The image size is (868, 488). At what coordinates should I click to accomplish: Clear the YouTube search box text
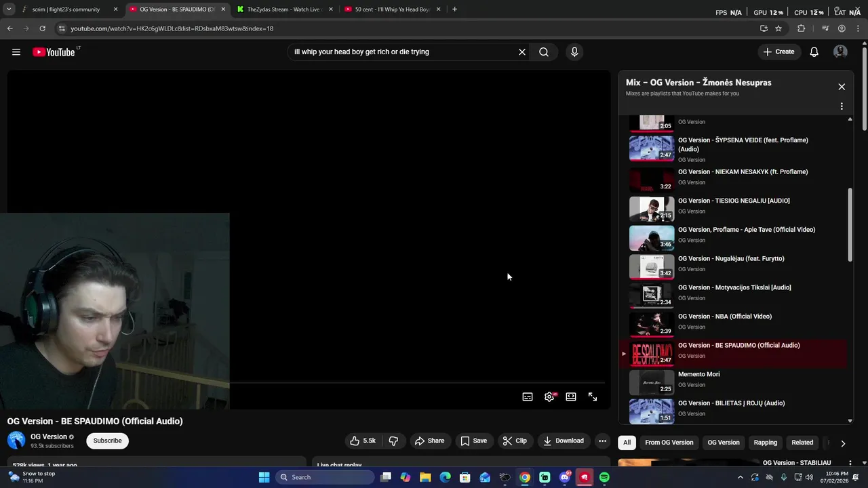point(522,52)
